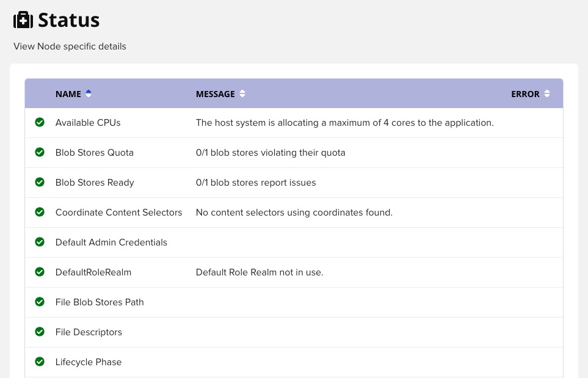Sort by the NAME column header
Image resolution: width=588 pixels, height=378 pixels.
pyautogui.click(x=68, y=93)
